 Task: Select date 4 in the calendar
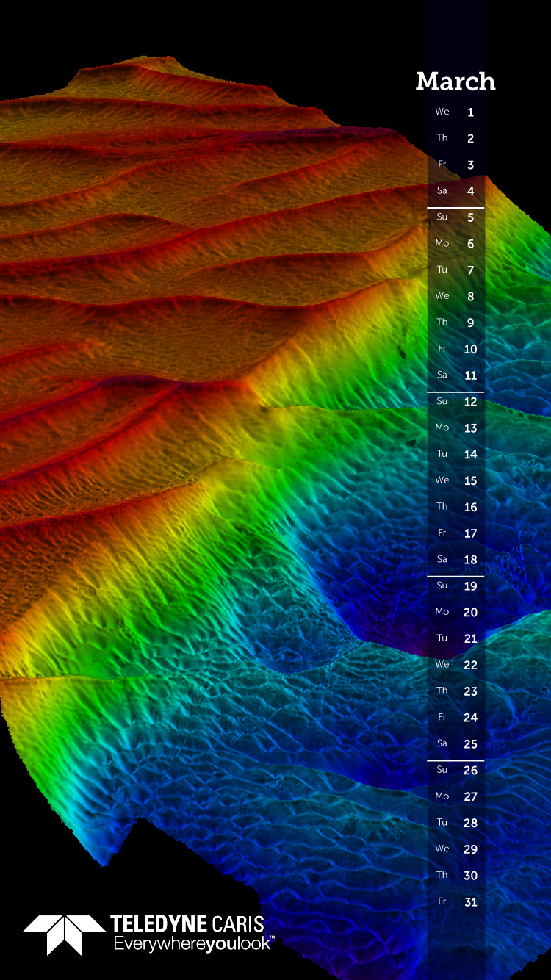pyautogui.click(x=471, y=192)
